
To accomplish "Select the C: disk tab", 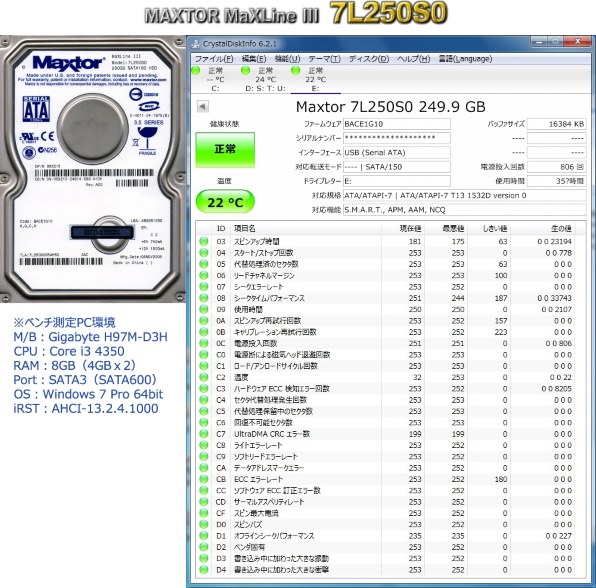I will [215, 79].
